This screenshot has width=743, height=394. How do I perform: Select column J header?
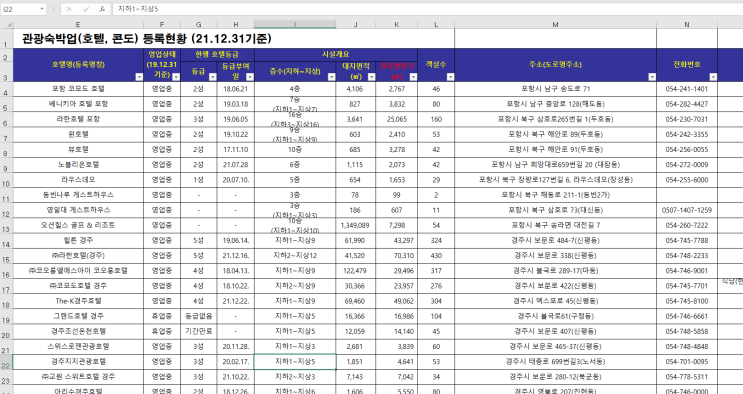click(x=356, y=24)
